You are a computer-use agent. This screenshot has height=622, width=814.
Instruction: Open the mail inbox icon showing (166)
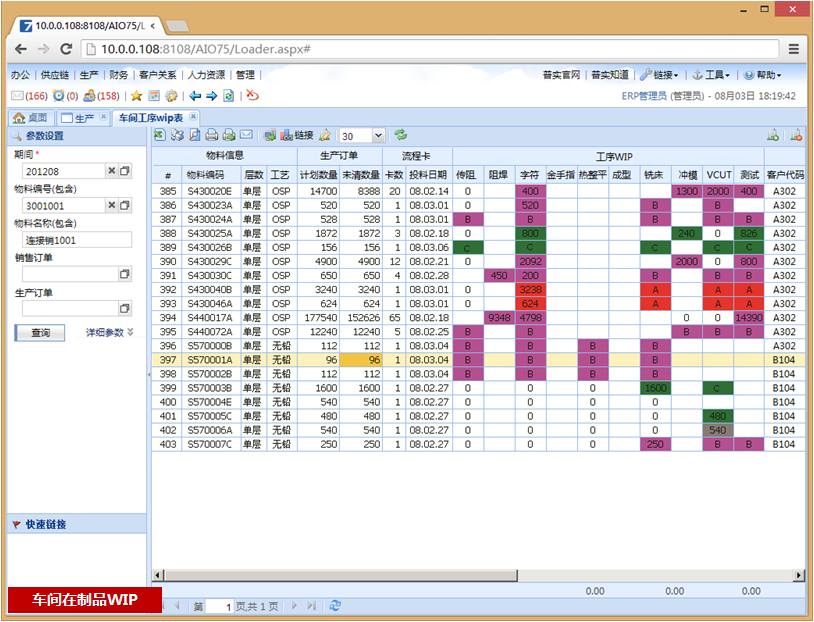[x=17, y=96]
